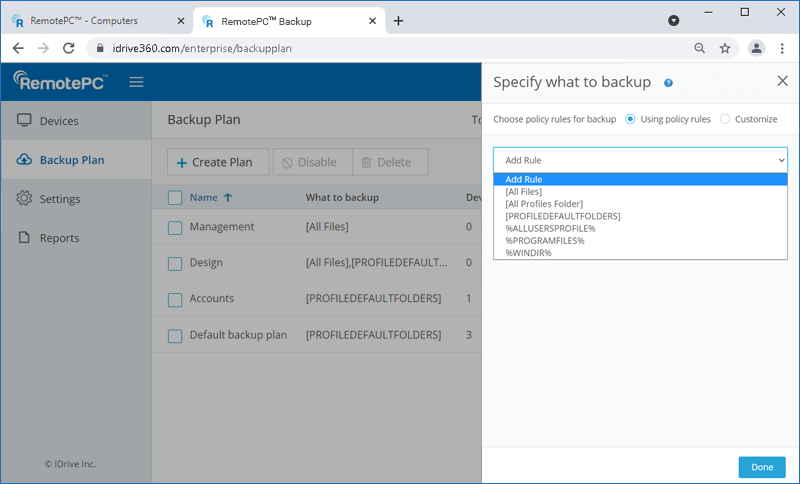Click the zoom magnifier icon in the address bar
This screenshot has width=800, height=484.
699,48
